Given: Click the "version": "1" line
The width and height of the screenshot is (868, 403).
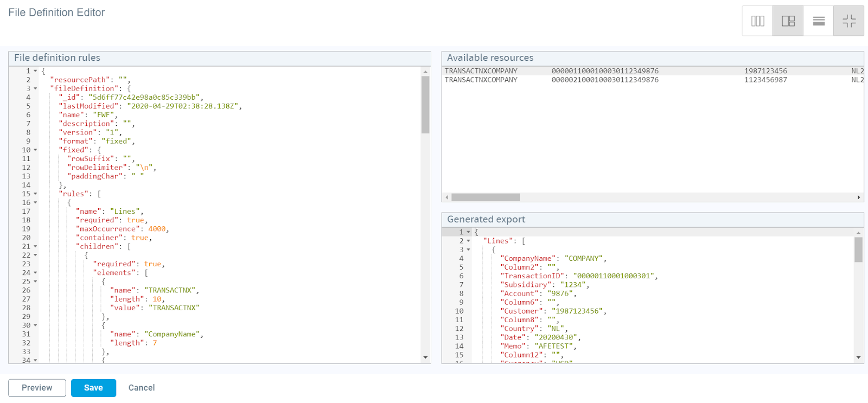Looking at the screenshot, I should coord(90,132).
